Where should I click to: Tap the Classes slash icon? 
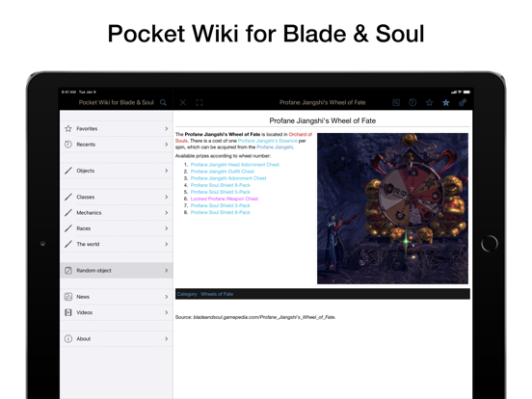pyautogui.click(x=68, y=197)
